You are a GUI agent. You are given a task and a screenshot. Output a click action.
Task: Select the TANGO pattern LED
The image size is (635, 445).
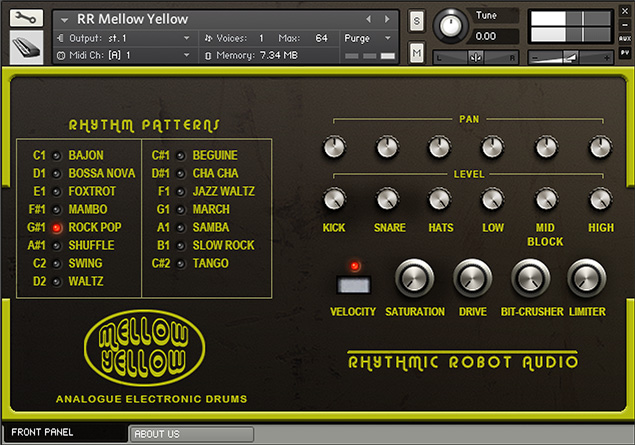pos(181,264)
